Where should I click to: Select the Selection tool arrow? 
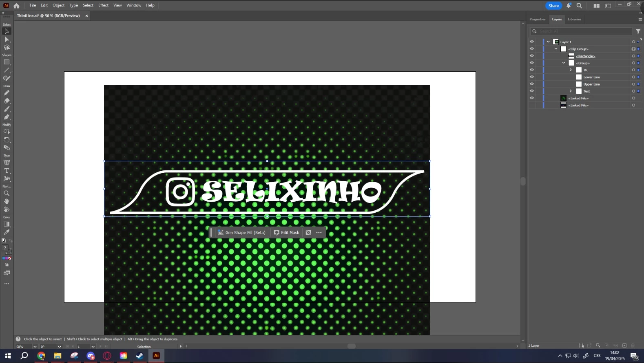pos(7,31)
